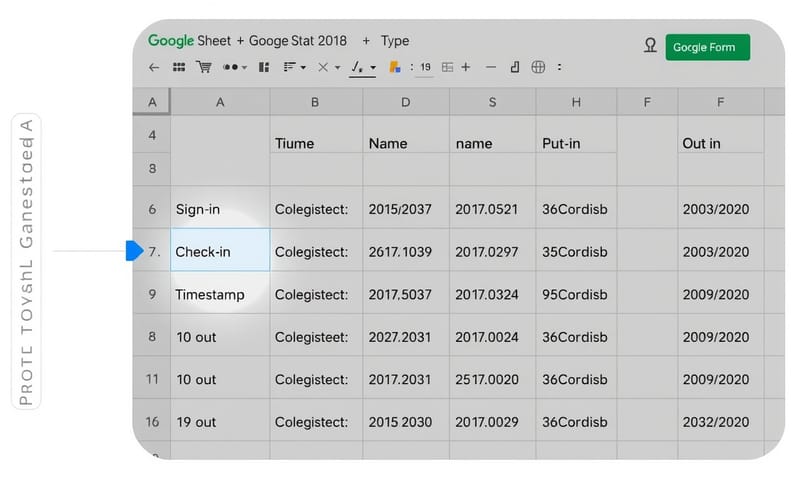The width and height of the screenshot is (800, 480).
Task: Select column header S
Action: click(x=492, y=102)
